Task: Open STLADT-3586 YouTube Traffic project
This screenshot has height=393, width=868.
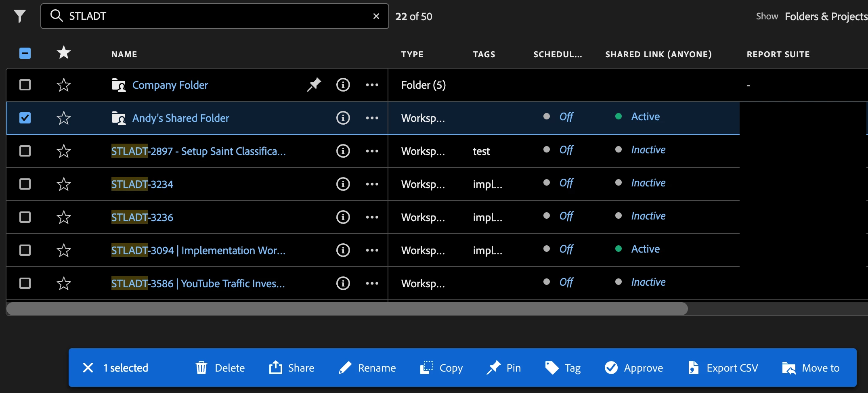Action: click(198, 283)
